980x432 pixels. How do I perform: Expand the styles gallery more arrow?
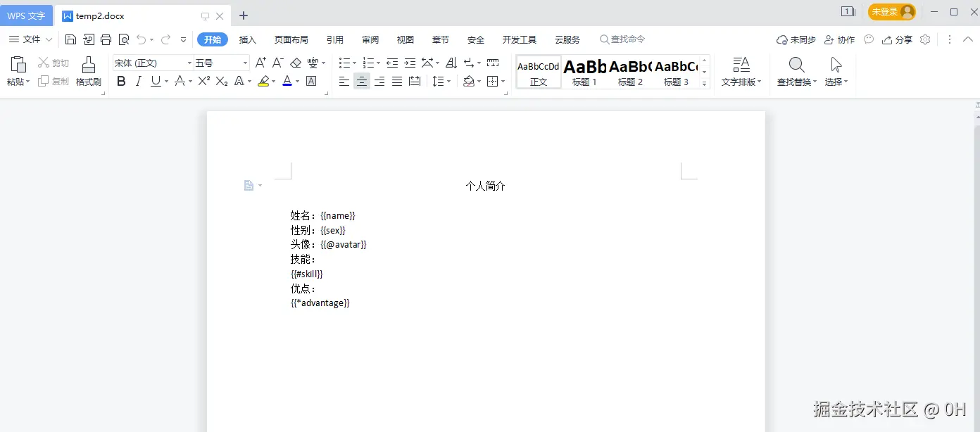click(x=704, y=83)
